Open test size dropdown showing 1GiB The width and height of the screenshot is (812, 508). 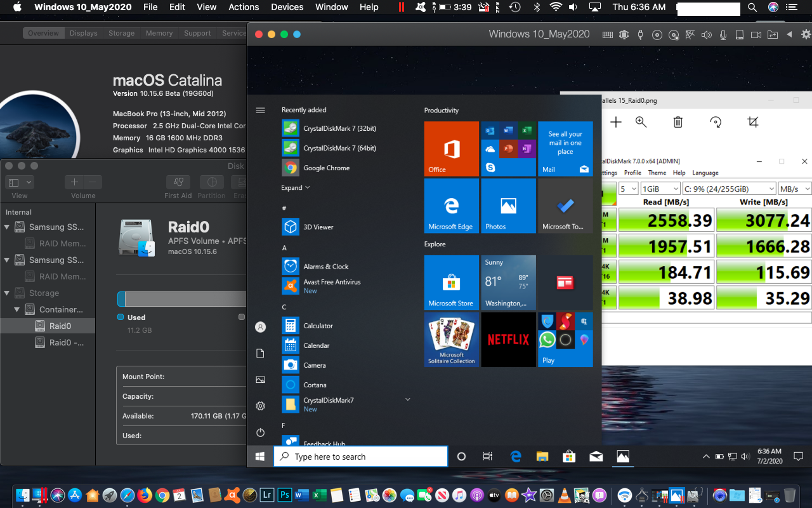coord(660,189)
